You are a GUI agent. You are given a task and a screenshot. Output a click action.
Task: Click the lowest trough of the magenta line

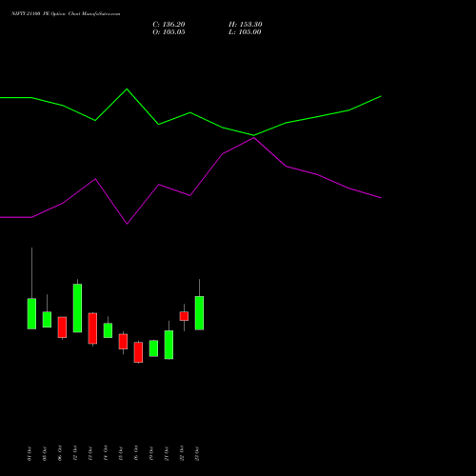point(127,224)
